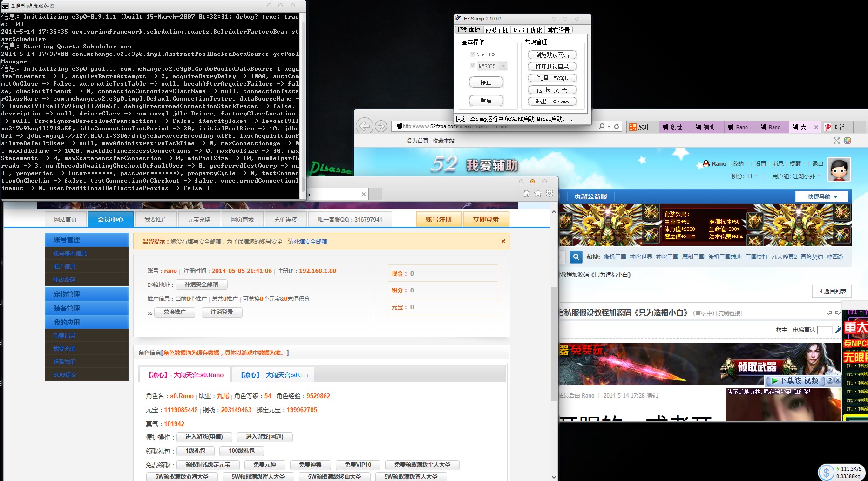Image resolution: width=868 pixels, height=481 pixels.
Task: Select the 控制面板 tab in ESSamp
Action: (468, 29)
